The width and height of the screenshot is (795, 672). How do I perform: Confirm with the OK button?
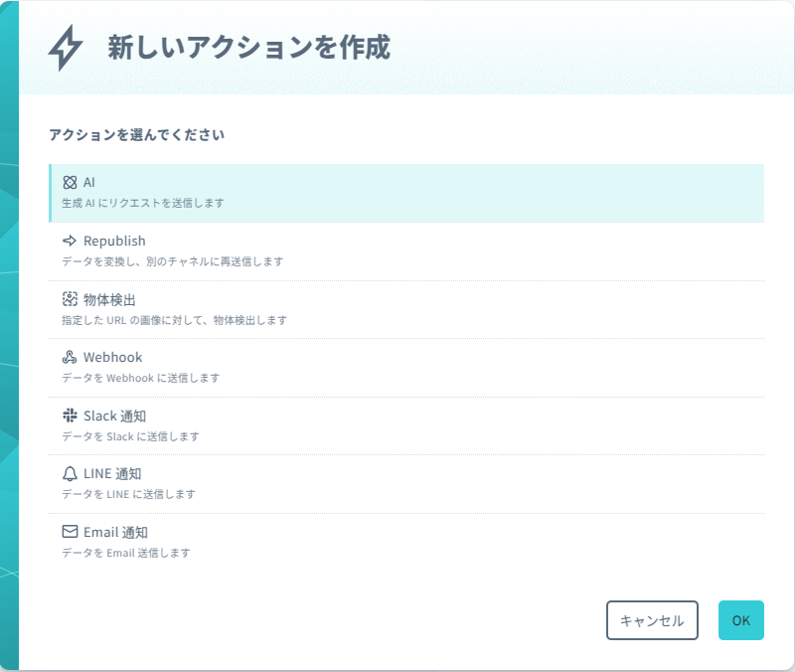point(740,620)
